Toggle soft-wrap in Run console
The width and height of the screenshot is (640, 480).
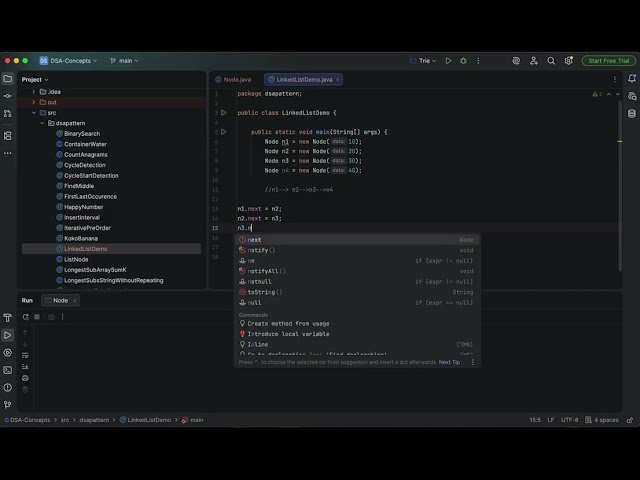(25, 355)
